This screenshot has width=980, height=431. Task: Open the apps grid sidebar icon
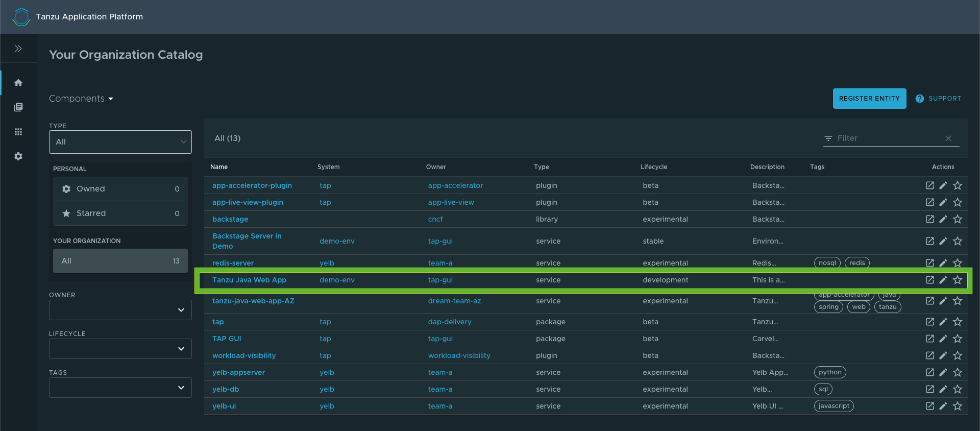18,132
